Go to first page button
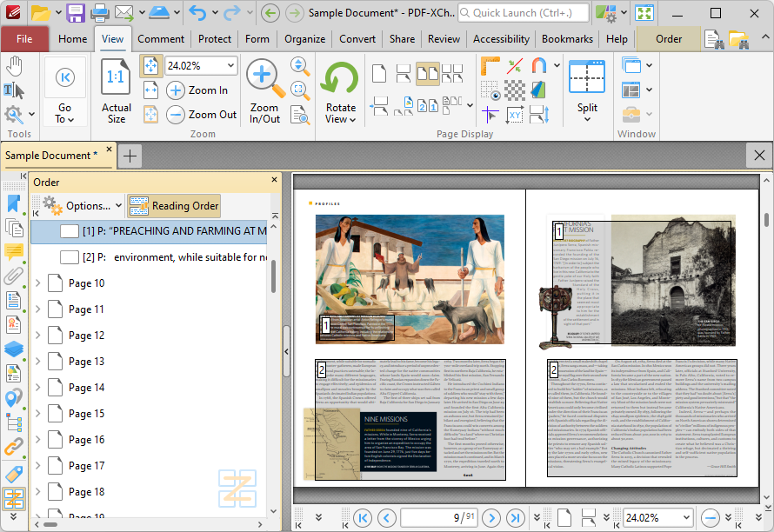Screen dimensions: 774x532 point(363,518)
